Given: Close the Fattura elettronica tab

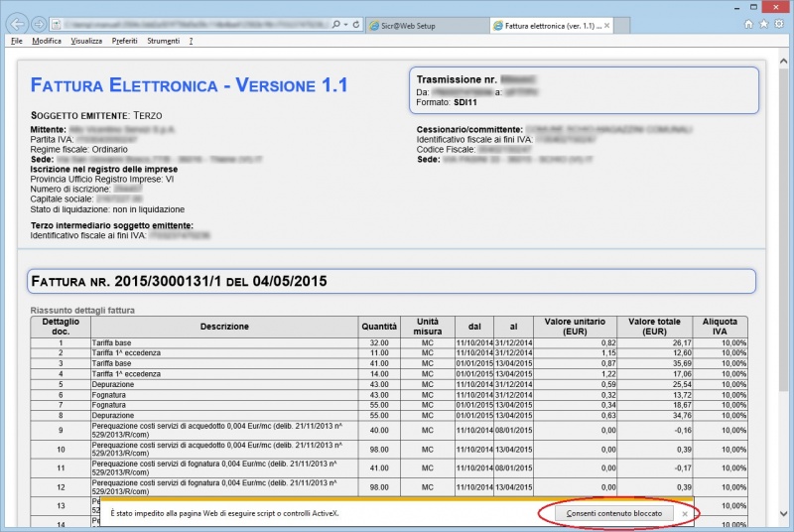Looking at the screenshot, I should [607, 25].
